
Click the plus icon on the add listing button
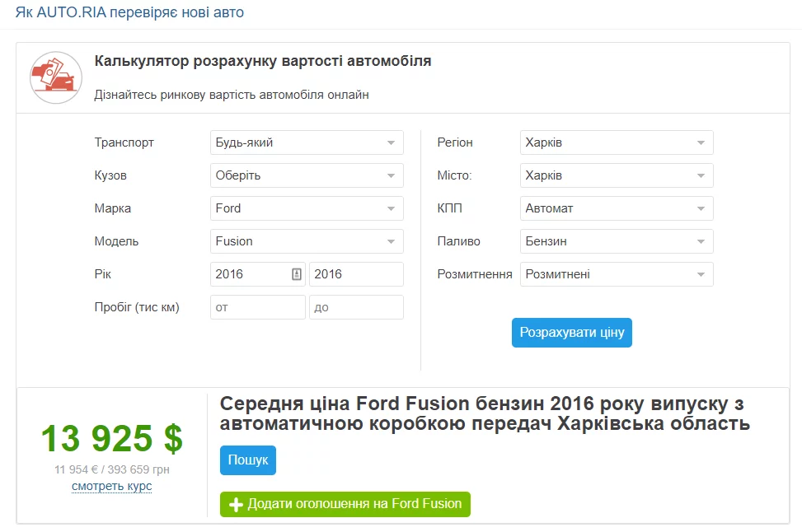236,504
